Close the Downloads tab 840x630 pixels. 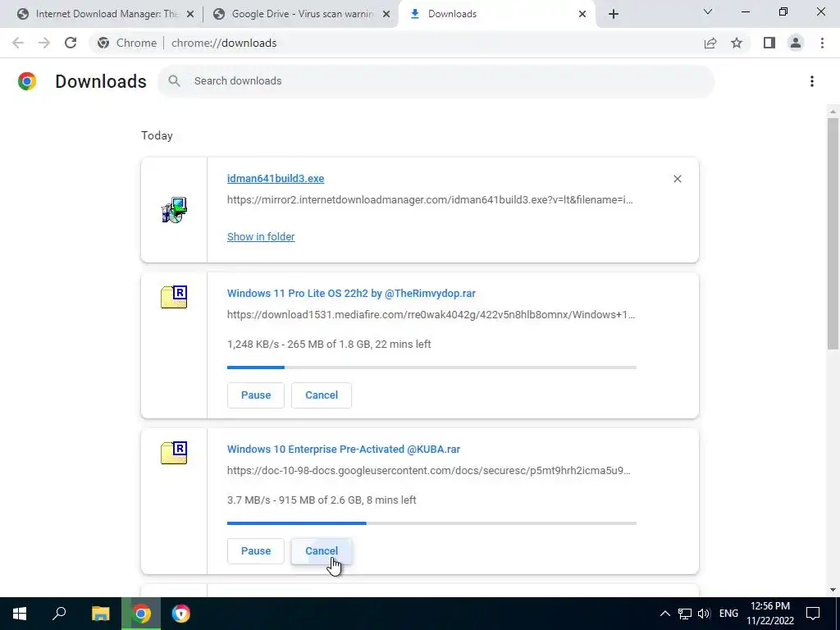[582, 14]
